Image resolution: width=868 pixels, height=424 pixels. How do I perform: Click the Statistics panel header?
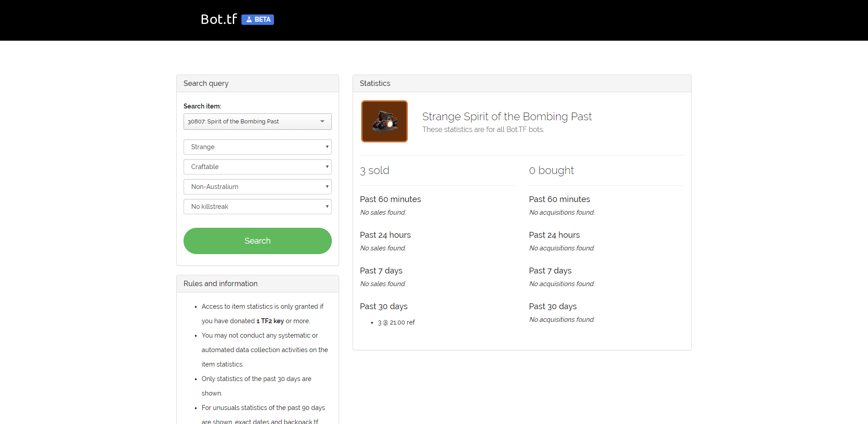click(522, 84)
